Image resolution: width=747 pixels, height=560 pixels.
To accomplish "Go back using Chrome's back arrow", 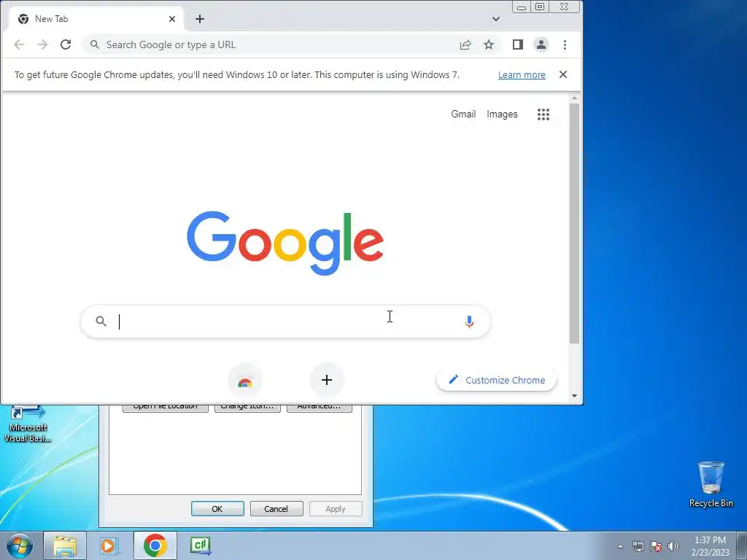I will 19,44.
